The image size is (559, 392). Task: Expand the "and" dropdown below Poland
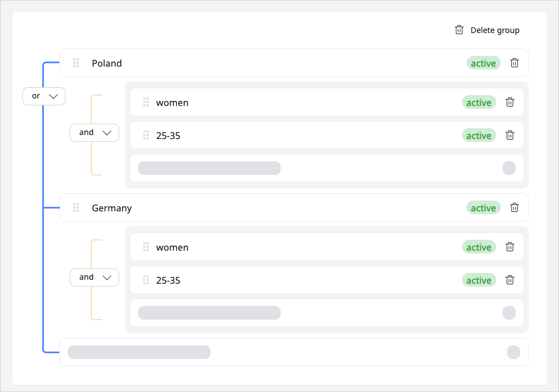[94, 133]
